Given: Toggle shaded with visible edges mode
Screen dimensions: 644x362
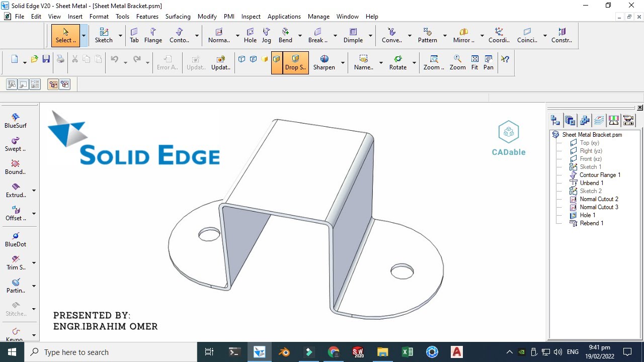Looking at the screenshot, I should pyautogui.click(x=277, y=63).
